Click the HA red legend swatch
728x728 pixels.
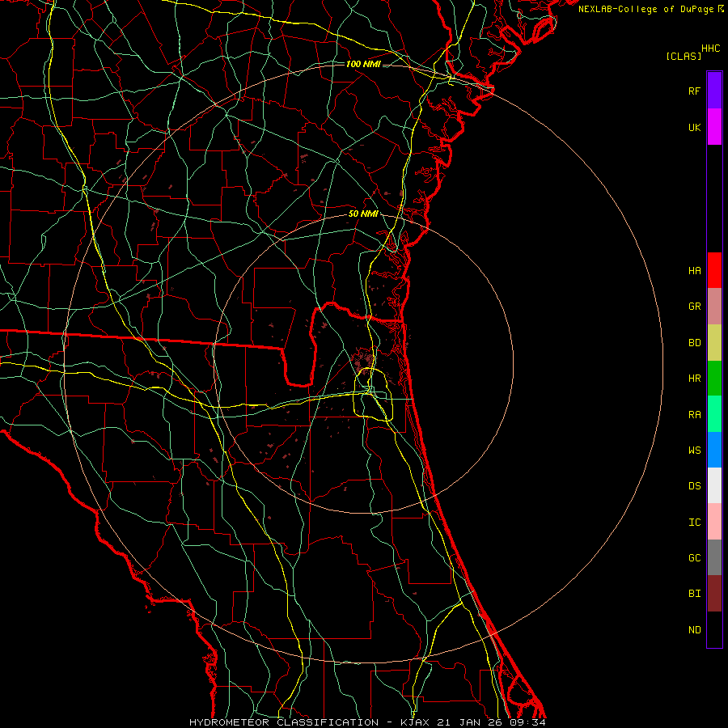[714, 270]
